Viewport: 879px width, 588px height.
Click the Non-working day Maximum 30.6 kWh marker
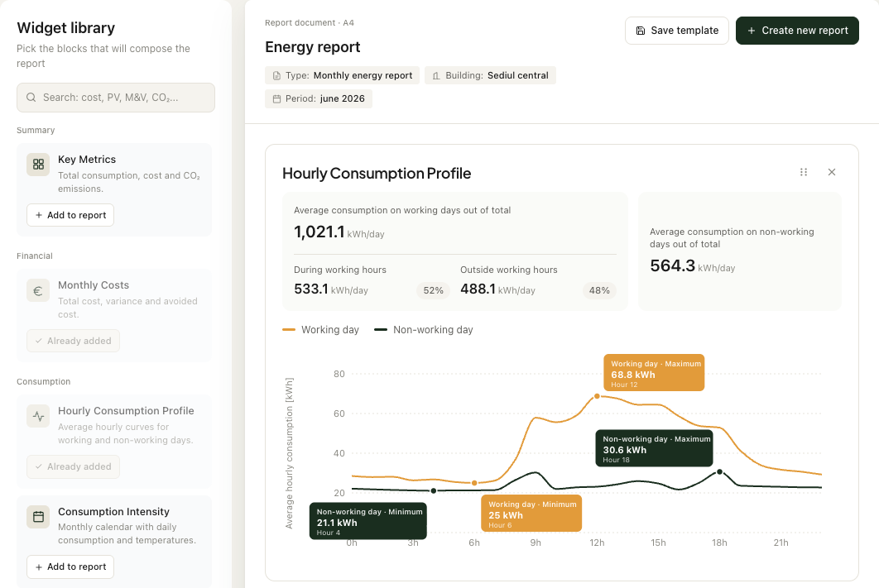(x=654, y=448)
